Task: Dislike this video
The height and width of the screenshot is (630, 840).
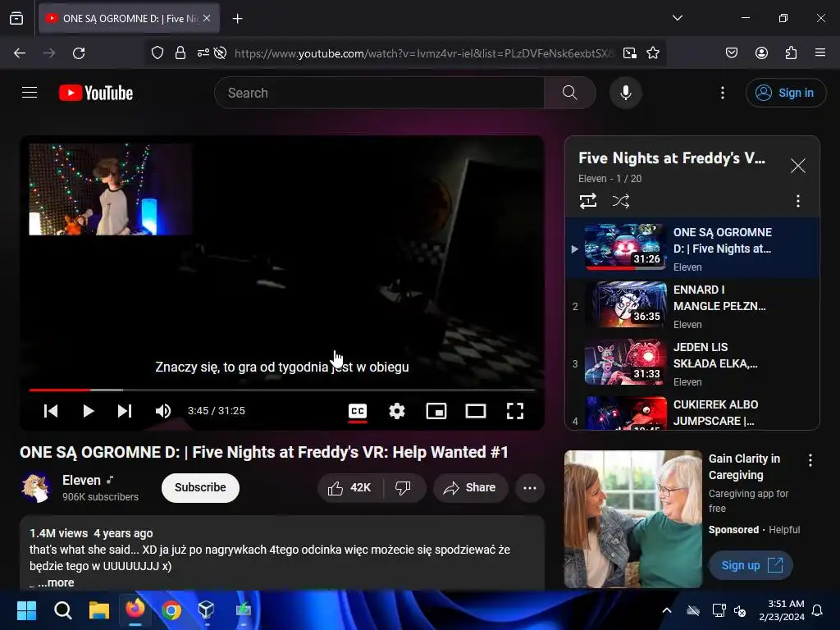Action: [403, 487]
